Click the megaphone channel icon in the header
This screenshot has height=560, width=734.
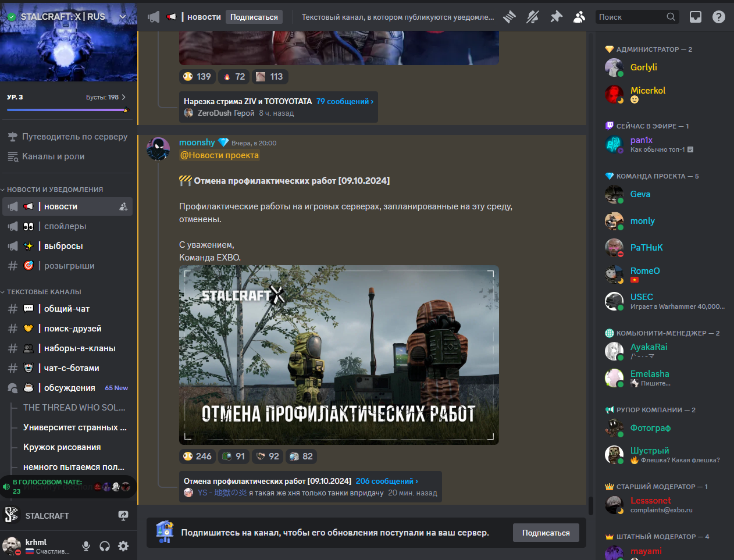click(x=154, y=17)
